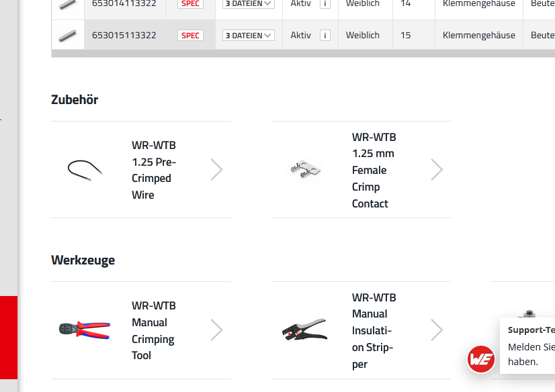This screenshot has height=392, width=555.
Task: Open SPEC badge for part 653015113322
Action: tap(191, 36)
